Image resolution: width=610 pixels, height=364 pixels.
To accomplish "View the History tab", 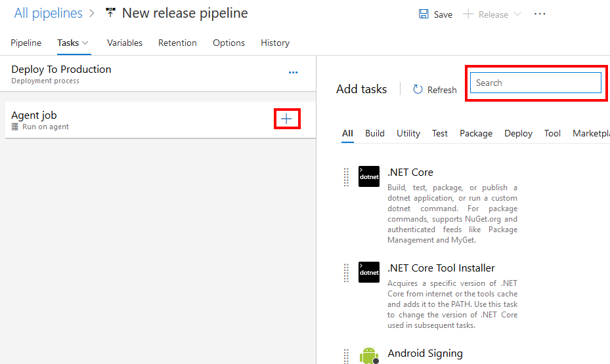I will pyautogui.click(x=275, y=43).
